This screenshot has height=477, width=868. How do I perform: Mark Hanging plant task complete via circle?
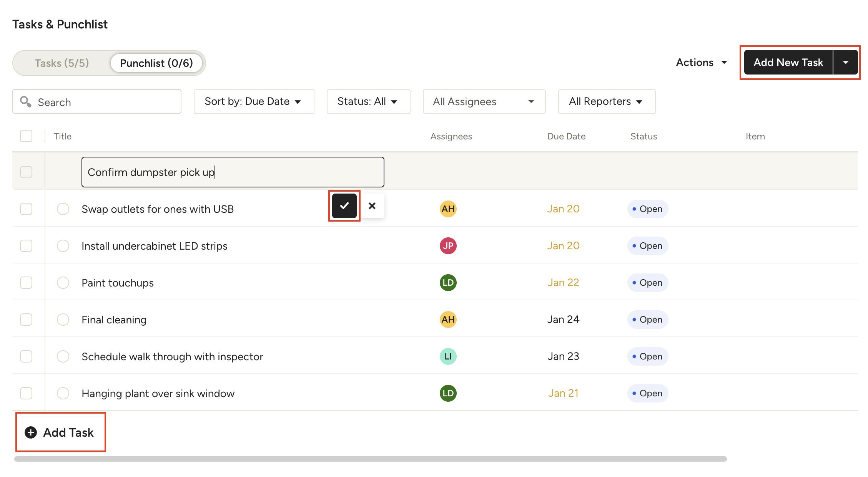pos(63,393)
